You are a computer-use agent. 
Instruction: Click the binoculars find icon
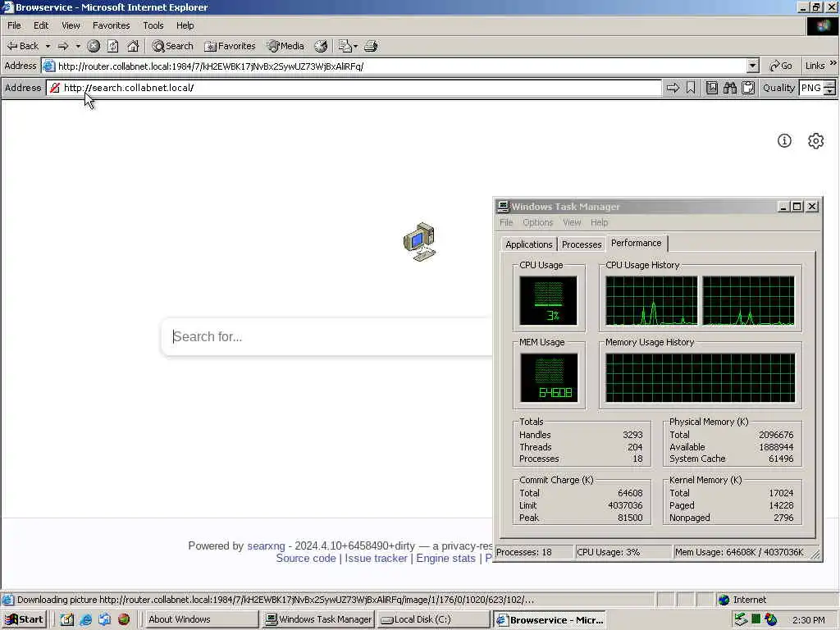tap(729, 88)
